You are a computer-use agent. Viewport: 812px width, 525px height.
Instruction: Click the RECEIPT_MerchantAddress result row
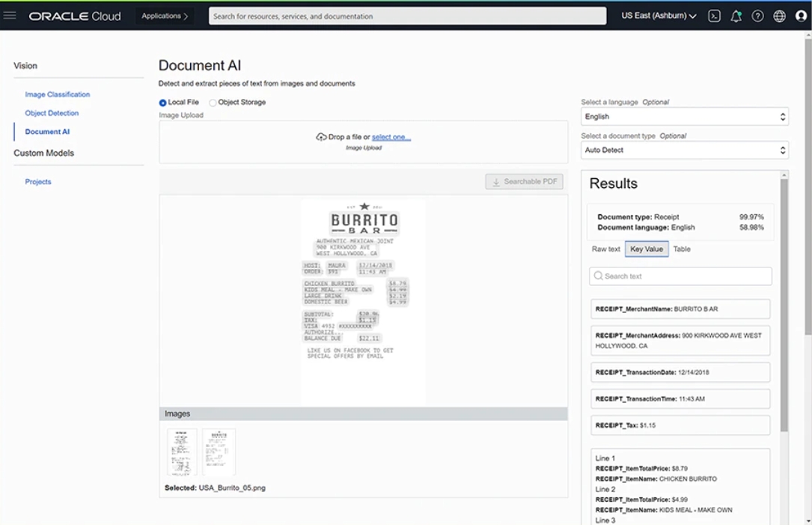point(680,341)
